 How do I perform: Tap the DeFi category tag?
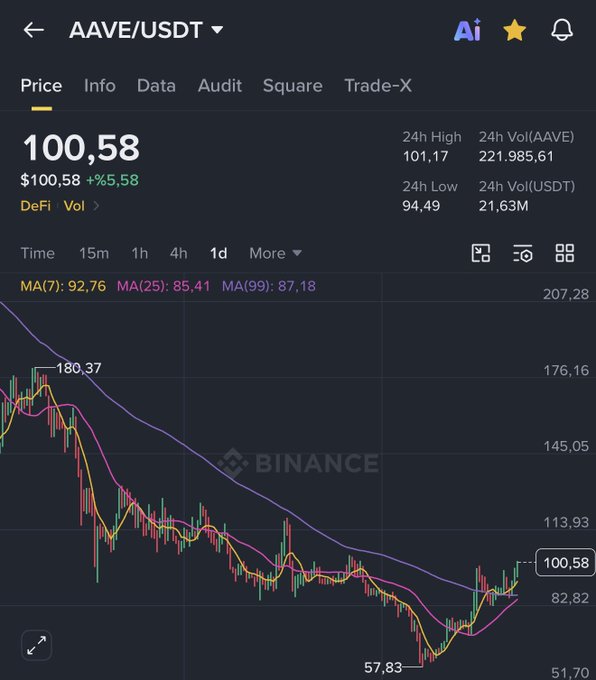36,206
